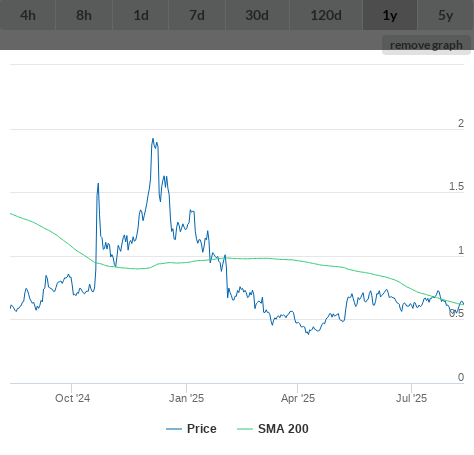Click the Jul '25 axis label
The image size is (474, 455).
411,398
